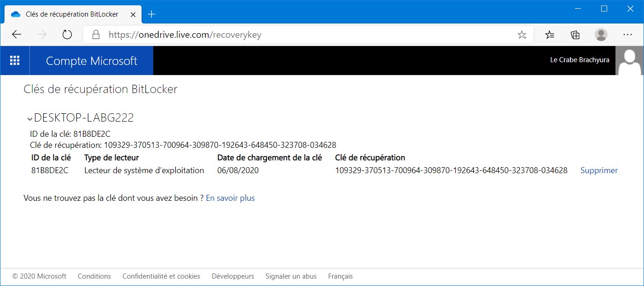Screen dimensions: 644x286
Task: Collapse the DESKTOP-LABG222 section chevron
Action: [29, 119]
